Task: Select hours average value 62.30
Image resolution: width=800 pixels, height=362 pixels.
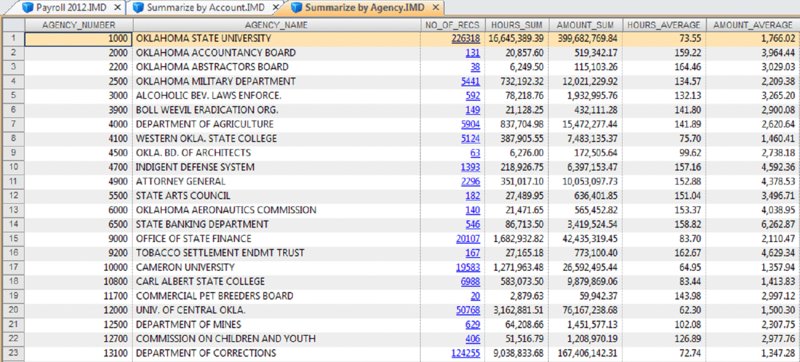Action: coord(664,310)
